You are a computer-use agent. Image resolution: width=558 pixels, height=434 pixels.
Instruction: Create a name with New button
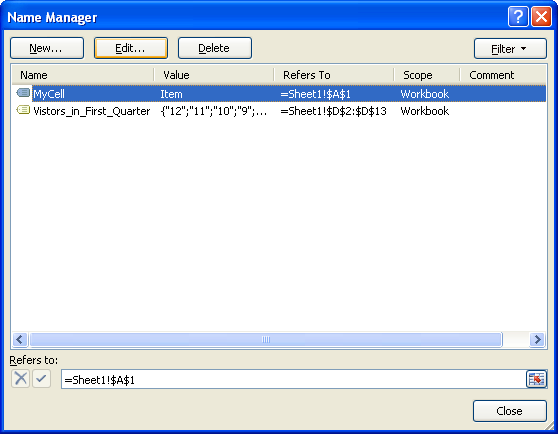(x=47, y=48)
